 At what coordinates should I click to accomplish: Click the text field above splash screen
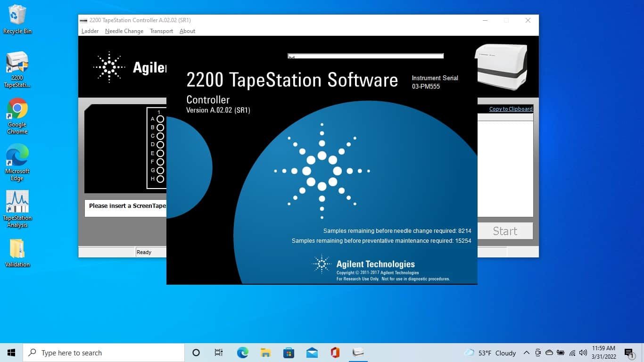[365, 56]
